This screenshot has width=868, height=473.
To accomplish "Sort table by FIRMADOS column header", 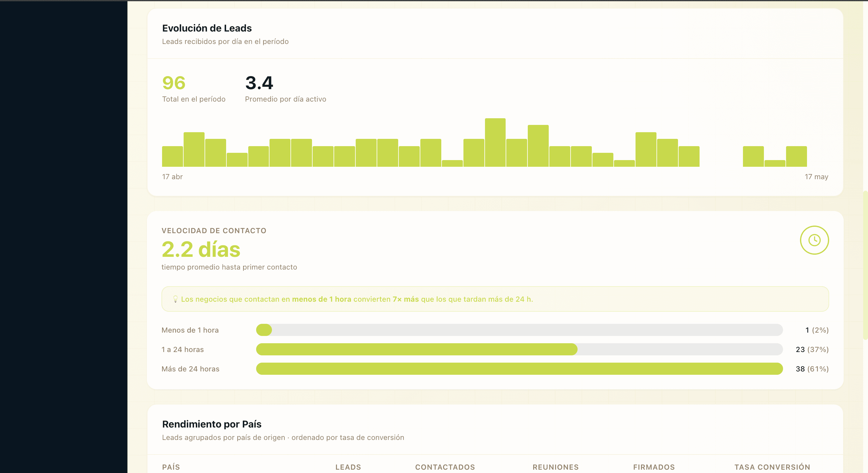I will click(654, 467).
